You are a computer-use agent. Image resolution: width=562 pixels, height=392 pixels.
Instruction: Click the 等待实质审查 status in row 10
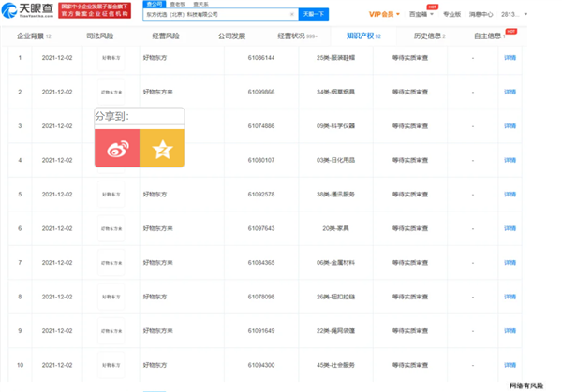click(x=410, y=365)
